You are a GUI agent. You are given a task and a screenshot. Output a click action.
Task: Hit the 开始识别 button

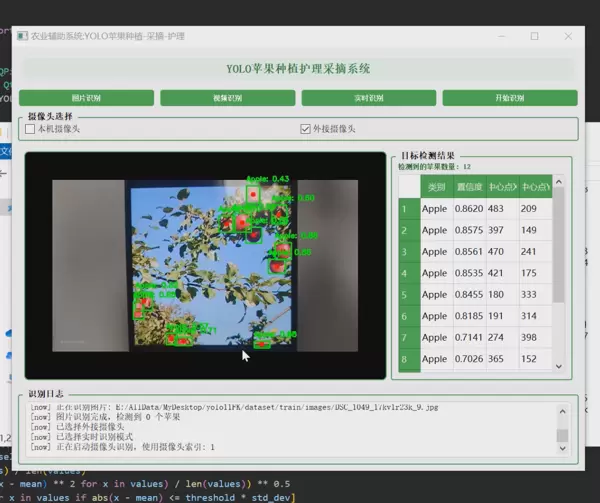coord(510,98)
